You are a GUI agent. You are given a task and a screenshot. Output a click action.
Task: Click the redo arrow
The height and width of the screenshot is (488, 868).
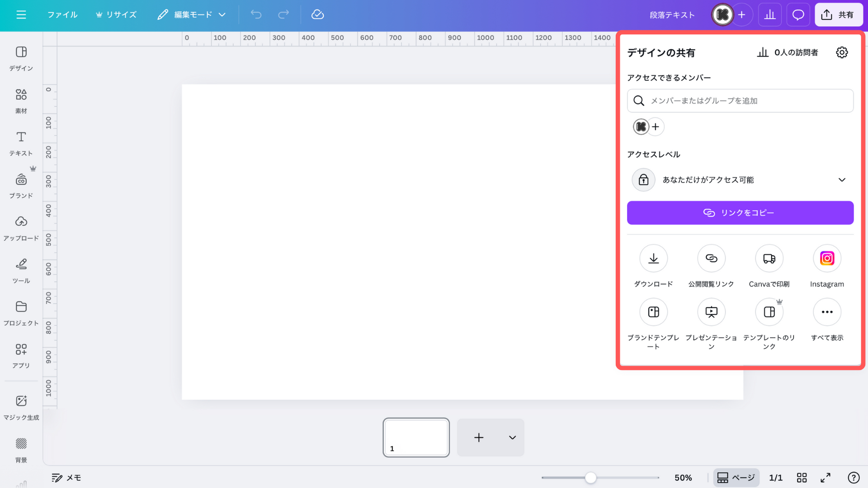pos(283,15)
